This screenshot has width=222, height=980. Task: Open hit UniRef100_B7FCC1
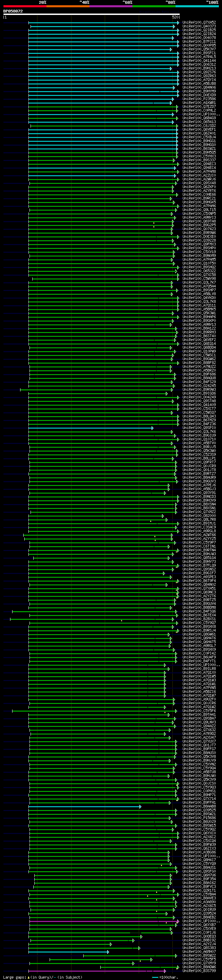pyautogui.click(x=199, y=41)
